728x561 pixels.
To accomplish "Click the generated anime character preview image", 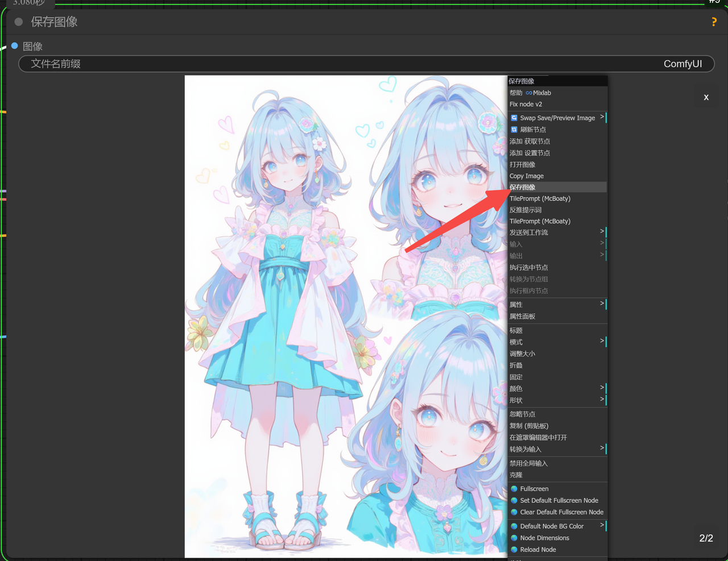I will (x=346, y=317).
